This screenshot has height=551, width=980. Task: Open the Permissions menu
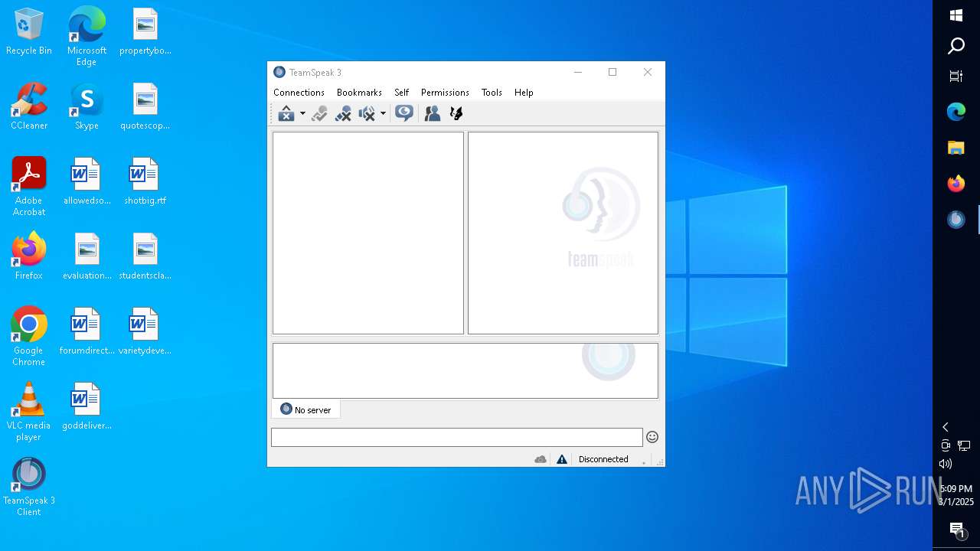click(x=445, y=93)
